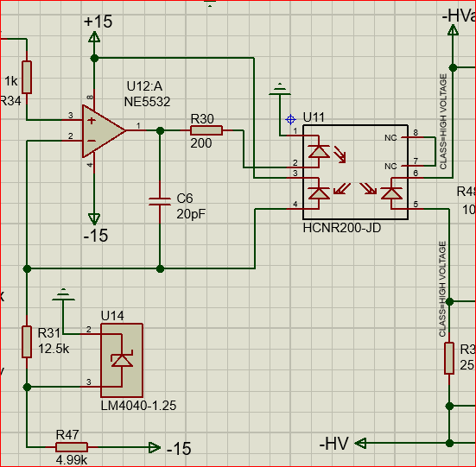
Task: Click the R31 resistor body
Action: pyautogui.click(x=27, y=342)
